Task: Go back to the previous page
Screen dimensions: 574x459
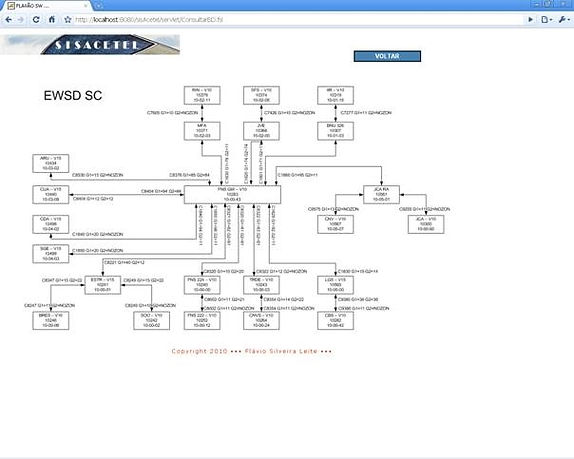Action: 8,19
